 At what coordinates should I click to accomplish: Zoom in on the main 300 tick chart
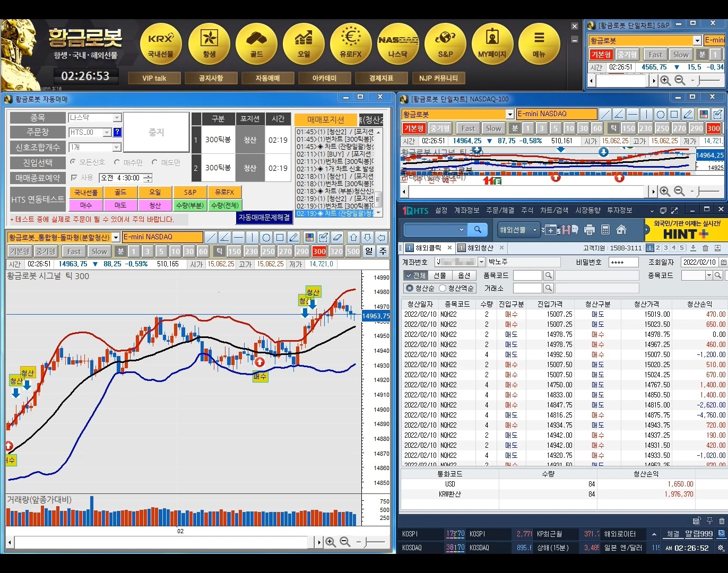(331, 542)
